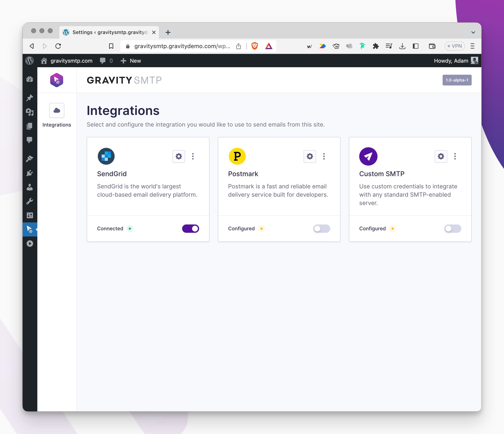
Task: Open SendGrid settings gear
Action: point(179,156)
